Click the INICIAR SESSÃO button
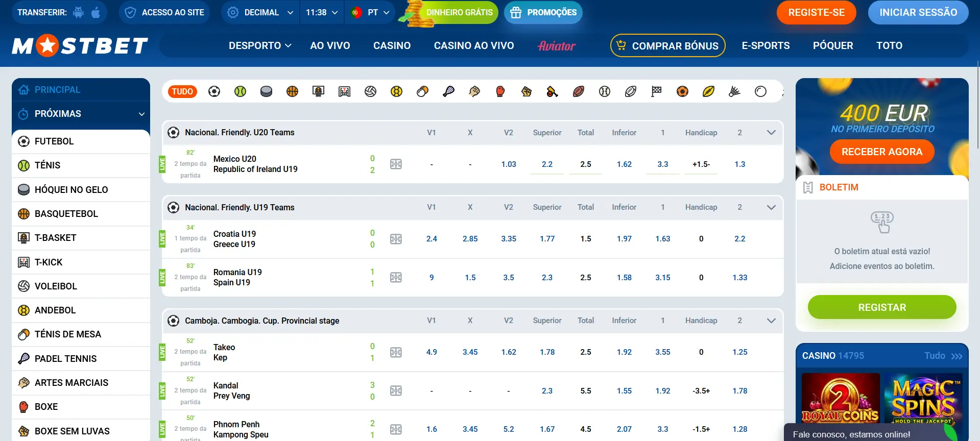This screenshot has width=980, height=441. click(918, 12)
